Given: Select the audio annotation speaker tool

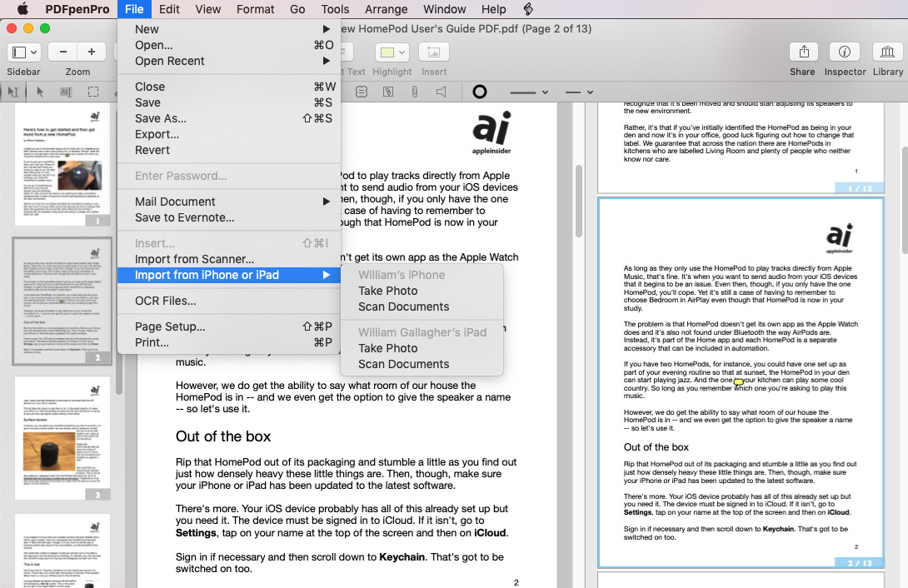Looking at the screenshot, I should (x=442, y=92).
